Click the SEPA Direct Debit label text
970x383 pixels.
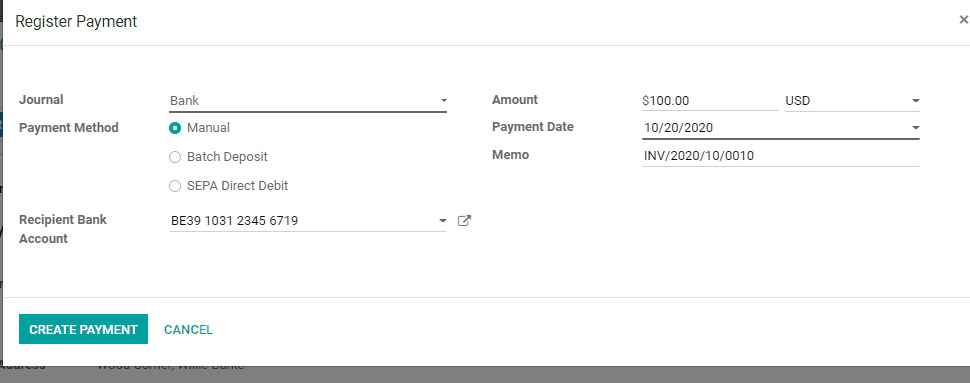(238, 186)
